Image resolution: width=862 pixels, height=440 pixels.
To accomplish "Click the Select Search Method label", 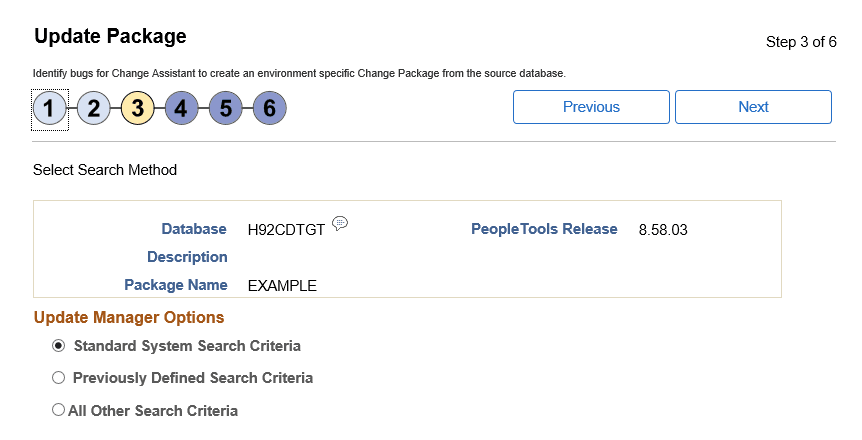I will pyautogui.click(x=105, y=170).
